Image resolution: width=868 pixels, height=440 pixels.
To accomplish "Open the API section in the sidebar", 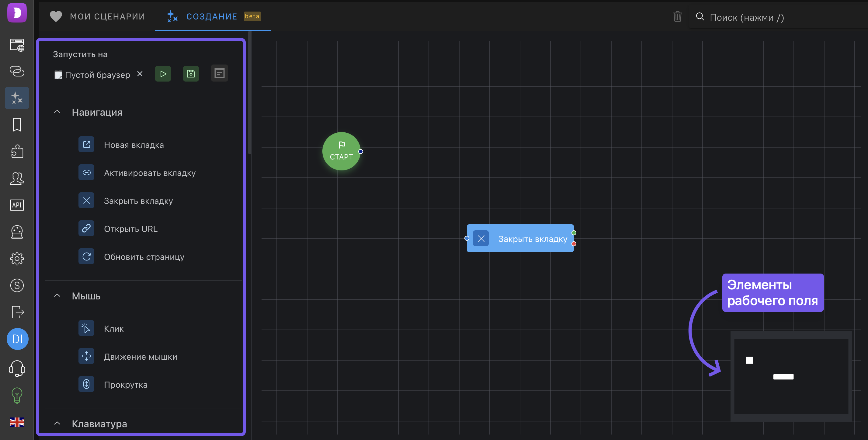I will pyautogui.click(x=17, y=205).
